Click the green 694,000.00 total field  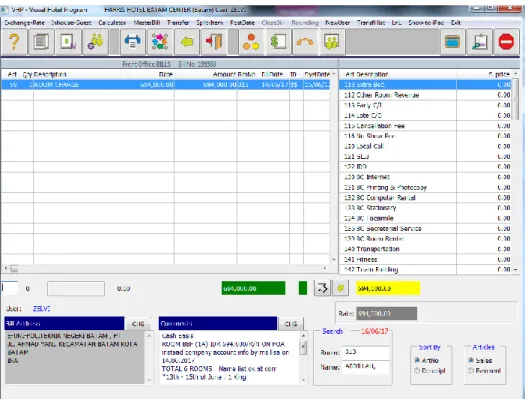253,288
